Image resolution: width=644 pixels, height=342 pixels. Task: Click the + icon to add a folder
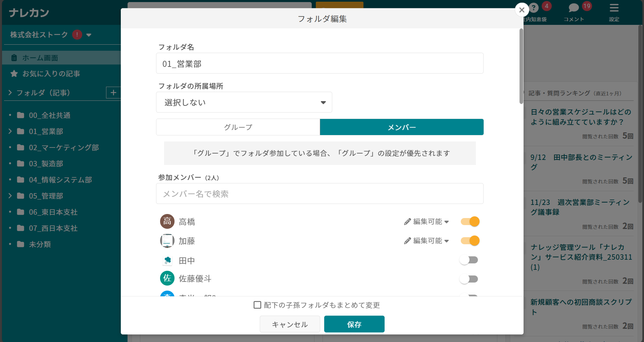[x=114, y=92]
